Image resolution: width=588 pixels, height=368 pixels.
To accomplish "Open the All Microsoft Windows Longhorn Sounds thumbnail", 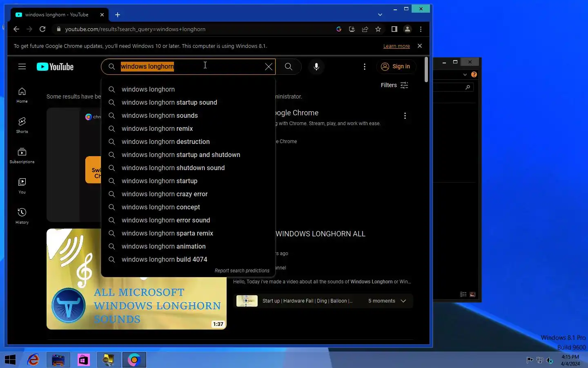I will coord(136,279).
